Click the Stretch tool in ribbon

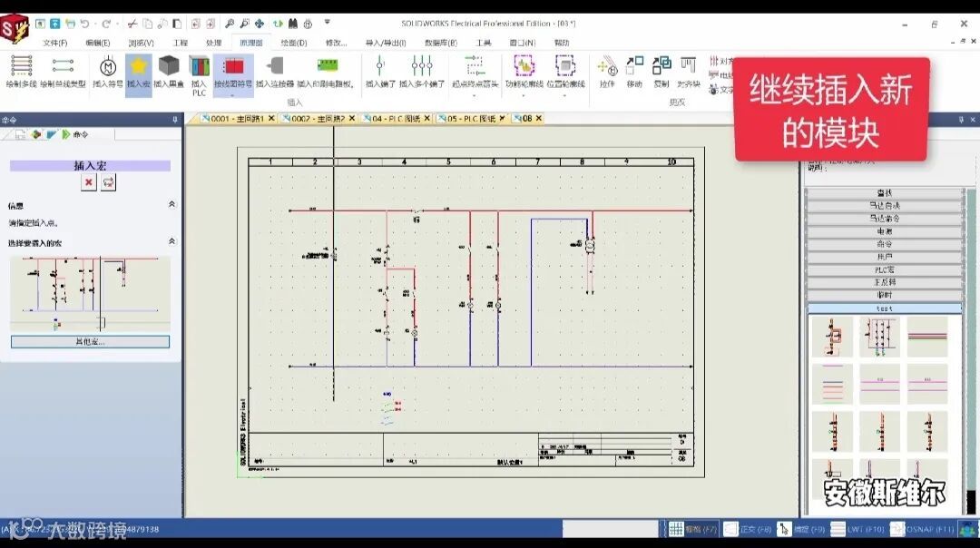(607, 72)
